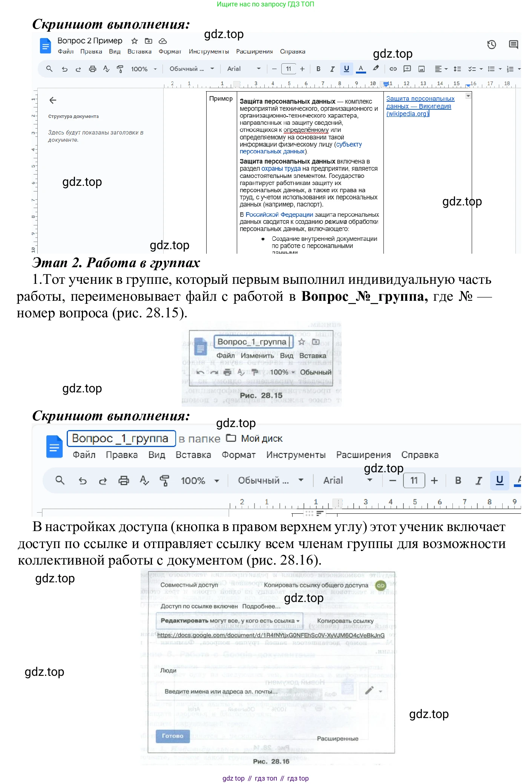532x784 pixels.
Task: Follow the Российской Федерации link in the document
Action: [279, 214]
